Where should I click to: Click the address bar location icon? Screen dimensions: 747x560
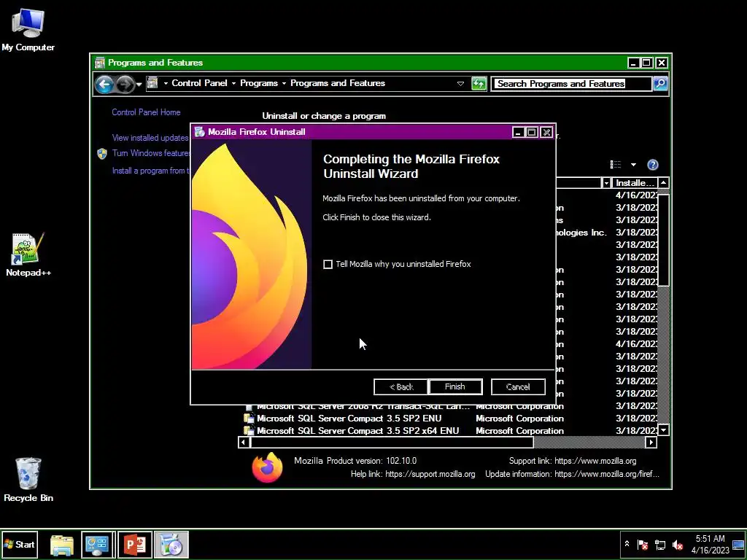click(x=152, y=83)
